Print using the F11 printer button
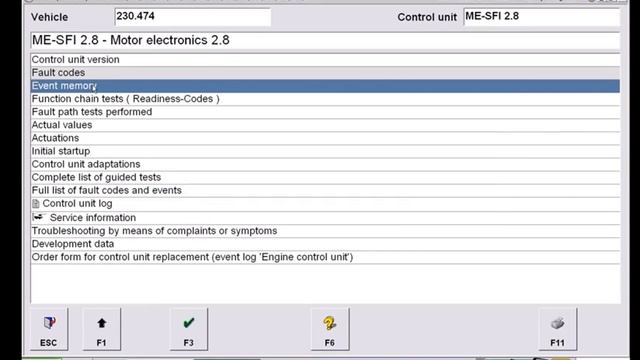640x360 pixels. 558,329
